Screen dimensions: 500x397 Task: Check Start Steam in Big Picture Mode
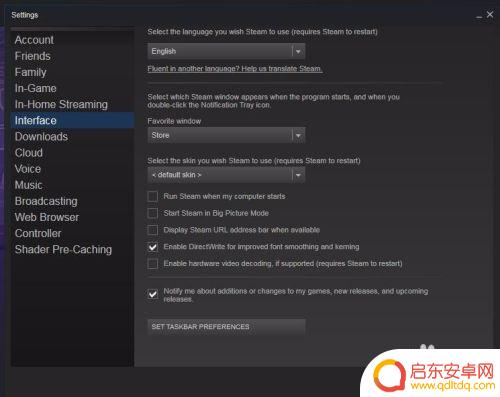coord(153,213)
